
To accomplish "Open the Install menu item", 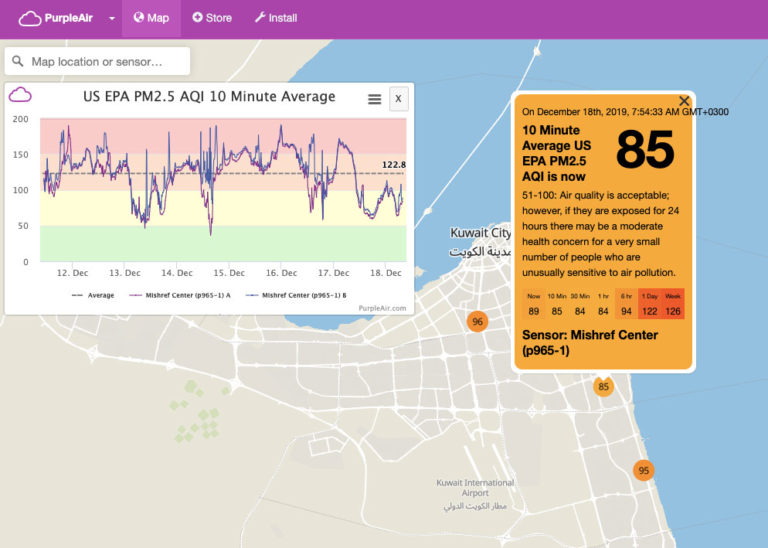I will 276,18.
